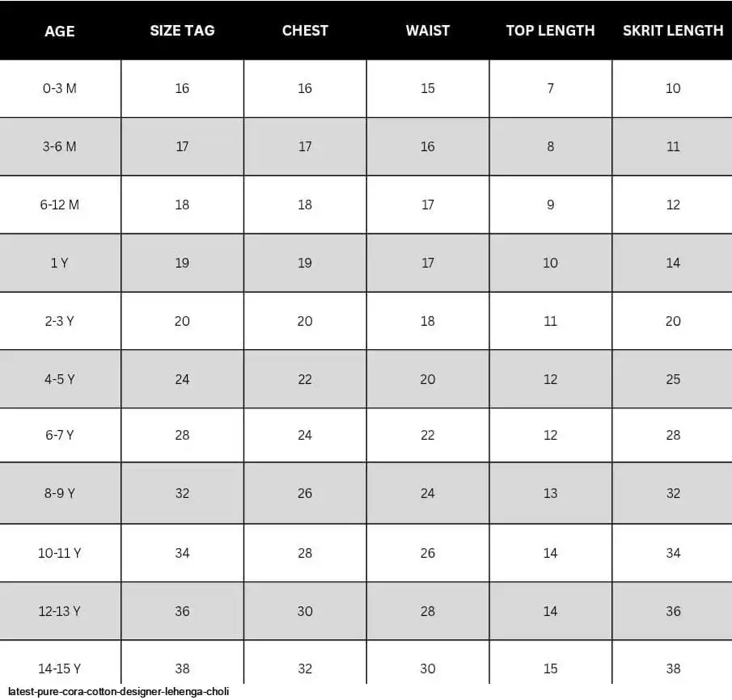This screenshot has width=732, height=700.
Task: Click the 0-3 M age cell
Action: point(60,88)
